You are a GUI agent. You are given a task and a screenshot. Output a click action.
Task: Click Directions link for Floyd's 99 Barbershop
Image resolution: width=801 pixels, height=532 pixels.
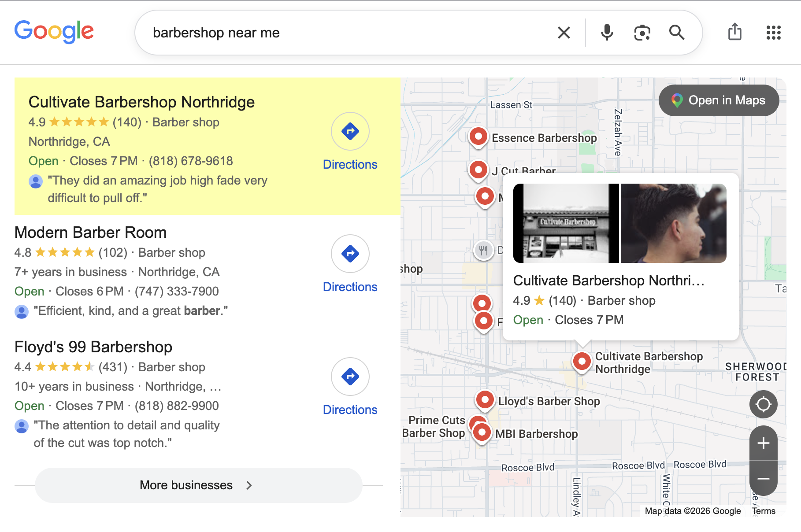(x=350, y=410)
